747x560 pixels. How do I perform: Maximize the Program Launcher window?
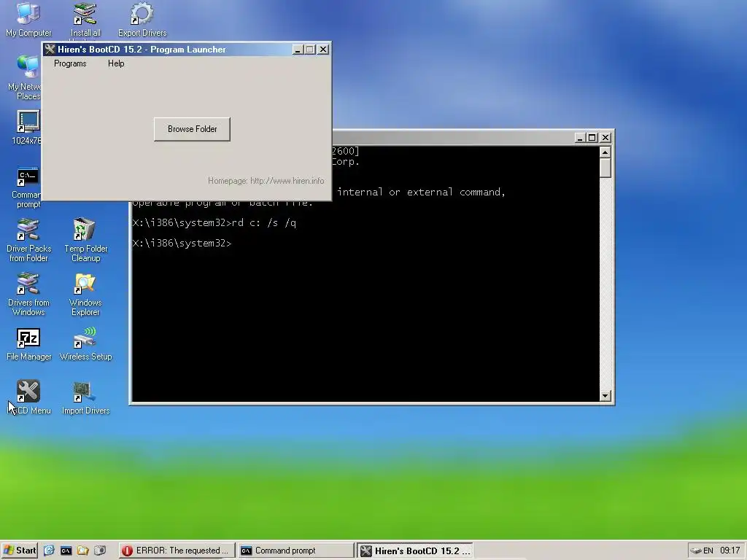(x=310, y=50)
